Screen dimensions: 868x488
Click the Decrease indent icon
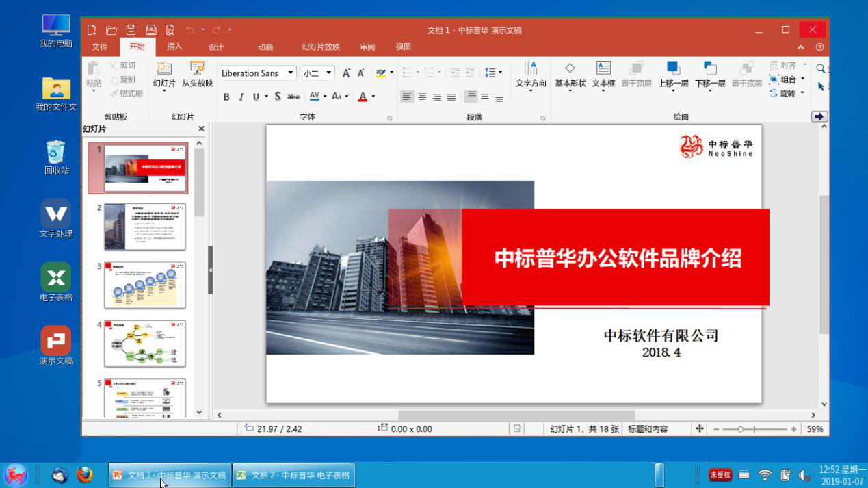[456, 73]
